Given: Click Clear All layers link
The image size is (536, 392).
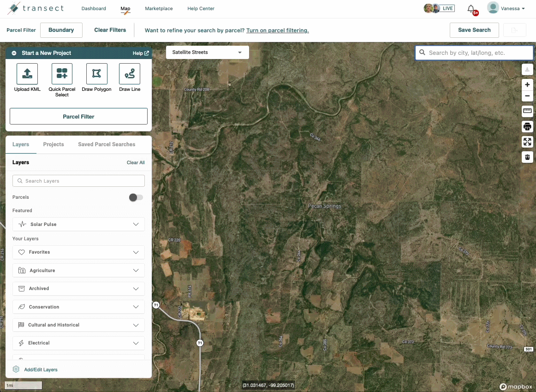Looking at the screenshot, I should (136, 163).
